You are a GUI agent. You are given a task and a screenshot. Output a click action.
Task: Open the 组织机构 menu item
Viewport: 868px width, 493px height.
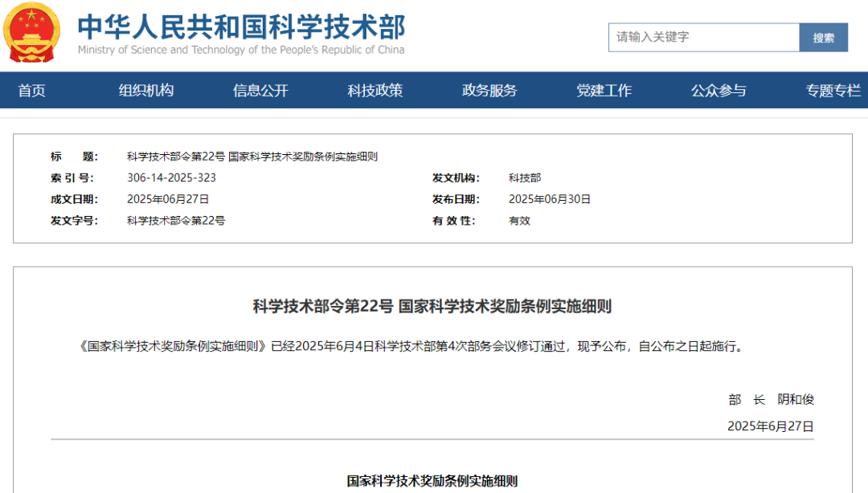pos(146,91)
